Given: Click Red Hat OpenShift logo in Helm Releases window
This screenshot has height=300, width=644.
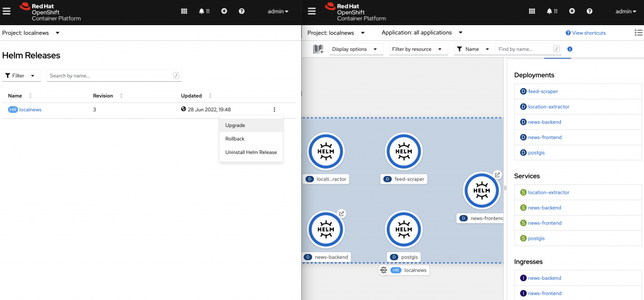Looking at the screenshot, I should click(50, 11).
